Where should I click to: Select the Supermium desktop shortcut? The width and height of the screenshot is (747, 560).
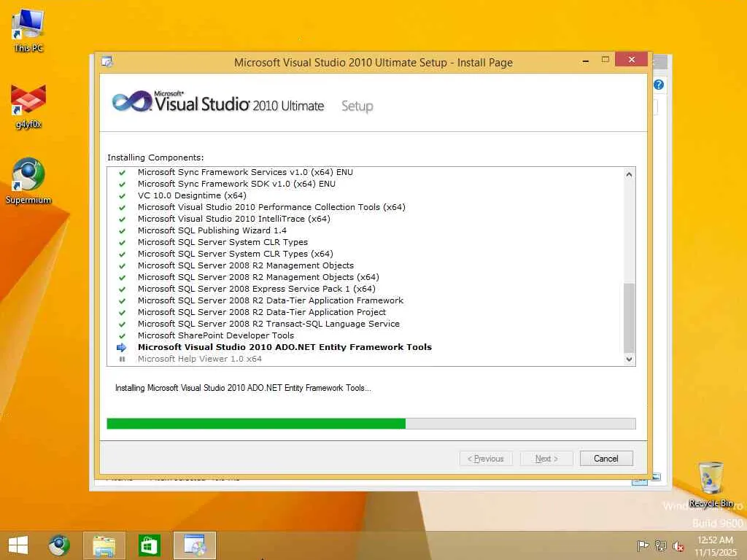(28, 182)
